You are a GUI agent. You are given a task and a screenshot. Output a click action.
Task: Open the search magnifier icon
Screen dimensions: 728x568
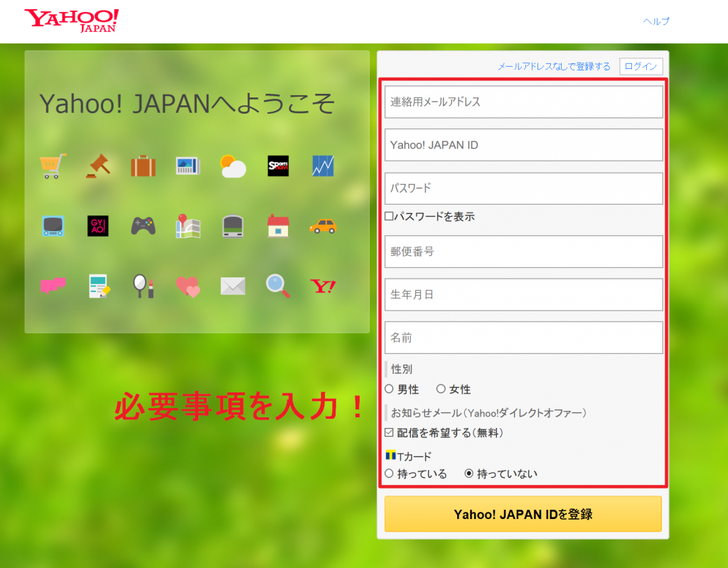278,286
